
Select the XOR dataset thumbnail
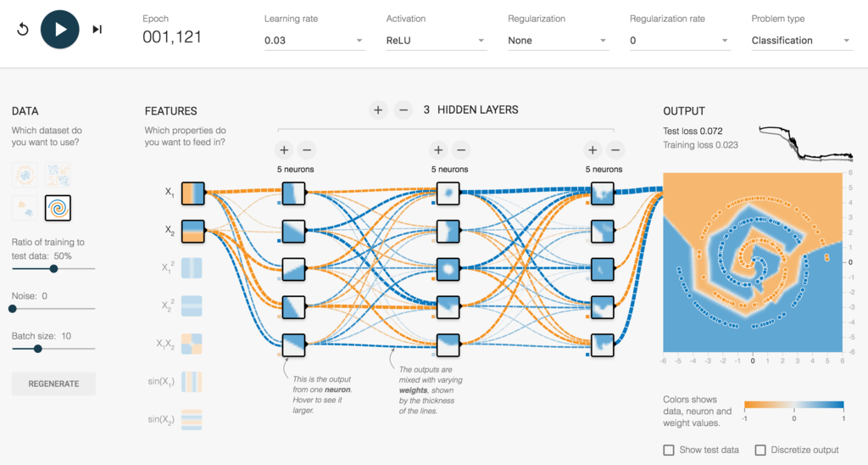coord(58,175)
